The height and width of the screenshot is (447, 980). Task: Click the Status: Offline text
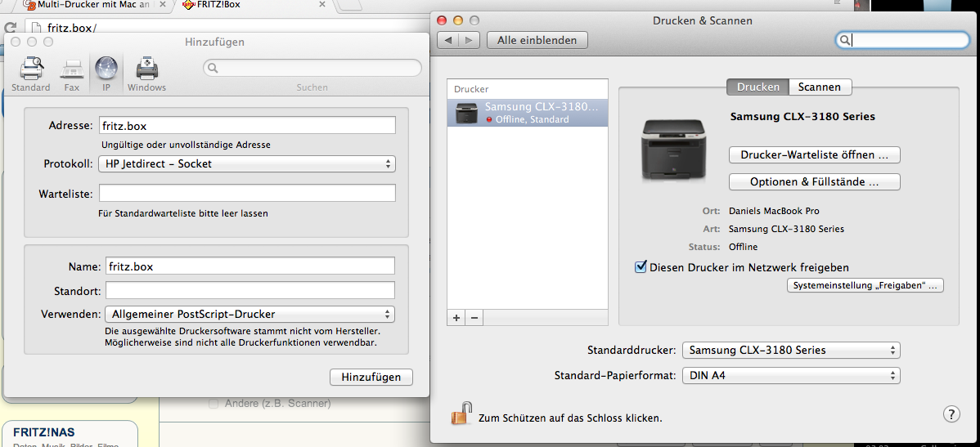[x=725, y=247]
